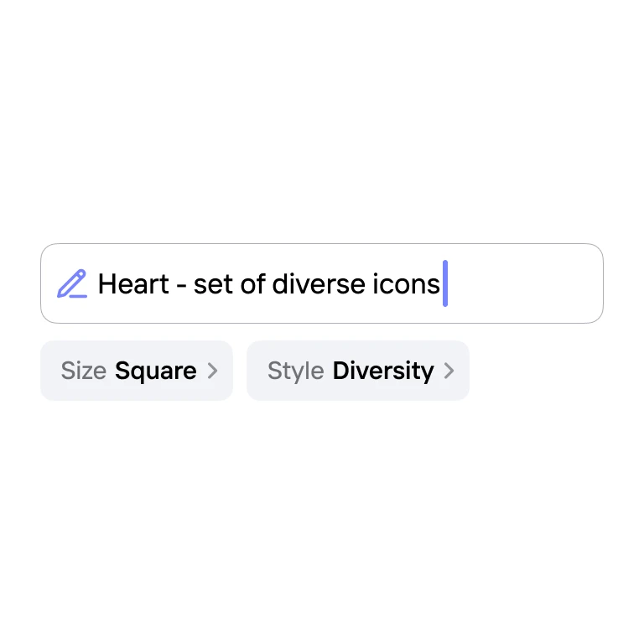The width and height of the screenshot is (644, 644).
Task: Click the word "set" in the prompt
Action: pyautogui.click(x=211, y=284)
